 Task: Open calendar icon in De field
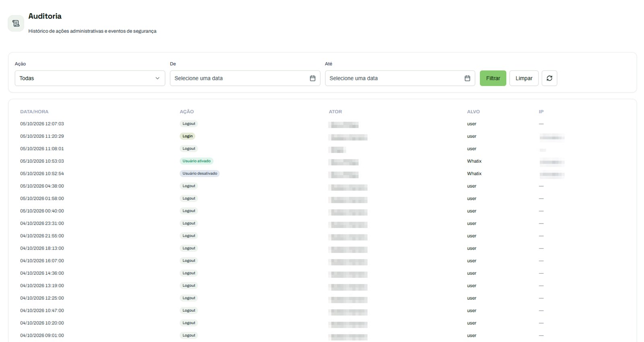312,78
